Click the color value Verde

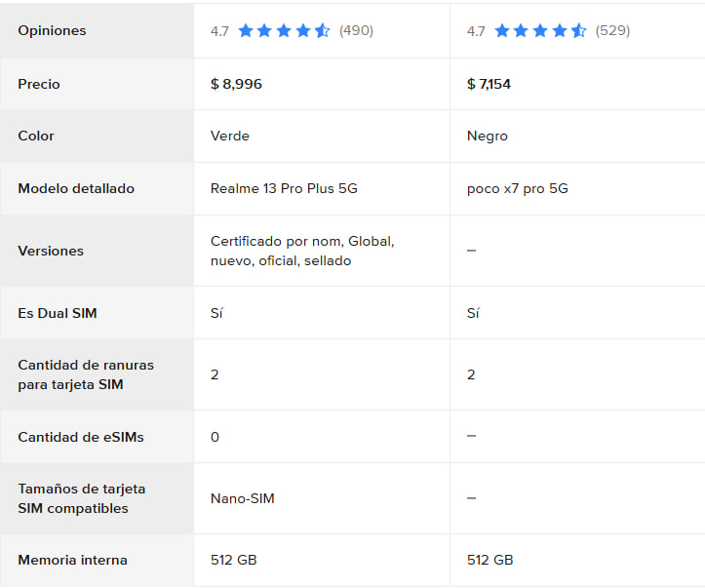tap(230, 136)
